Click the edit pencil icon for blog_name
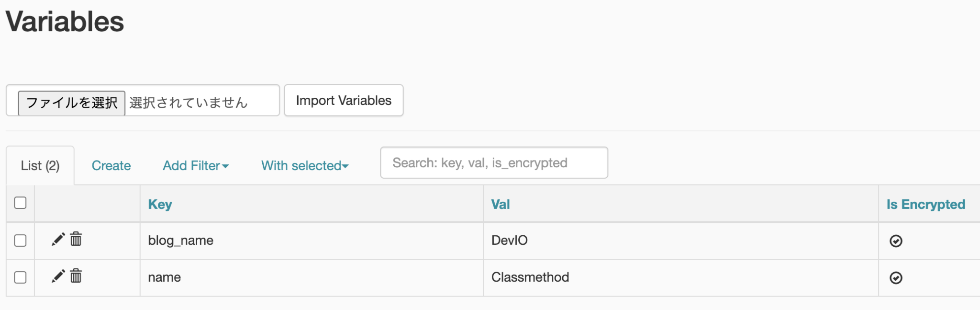980x310 pixels. coord(57,240)
